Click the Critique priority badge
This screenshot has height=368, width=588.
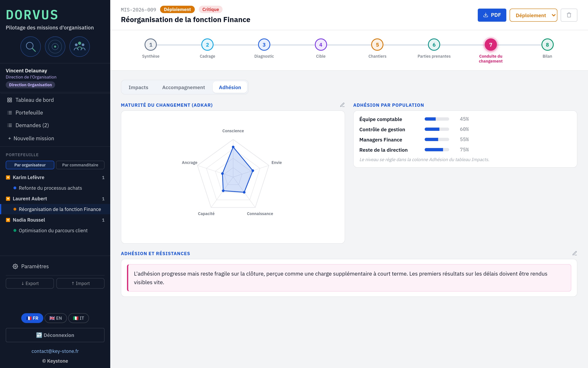[210, 9]
